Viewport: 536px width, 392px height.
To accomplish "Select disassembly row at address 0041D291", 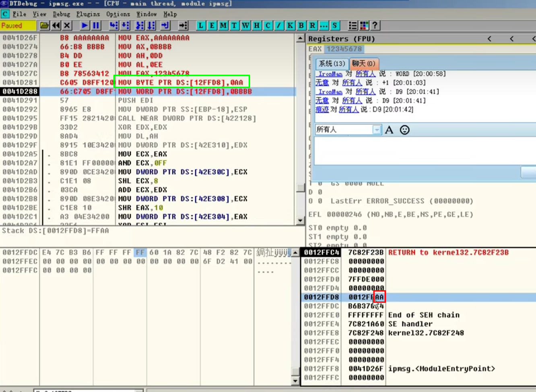I will 148,100.
